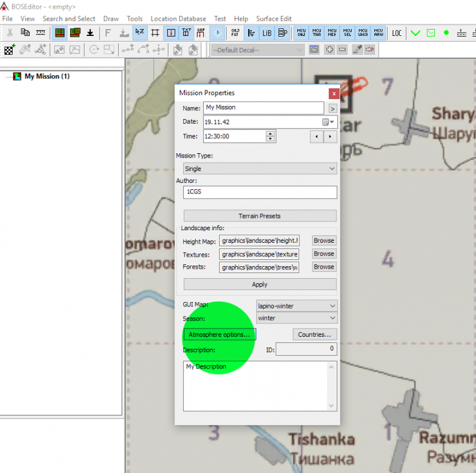The image size is (476, 473).
Task: Open the Season dropdown
Action: [x=297, y=318]
